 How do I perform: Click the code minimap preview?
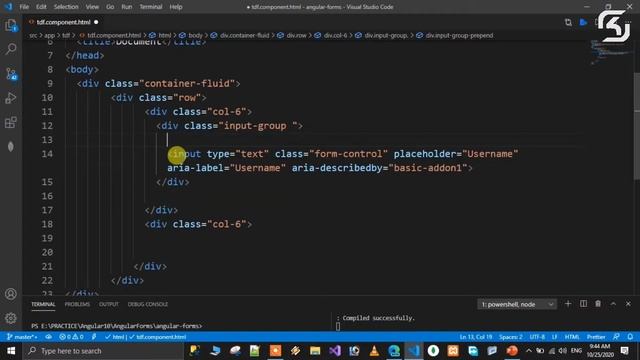click(610, 53)
